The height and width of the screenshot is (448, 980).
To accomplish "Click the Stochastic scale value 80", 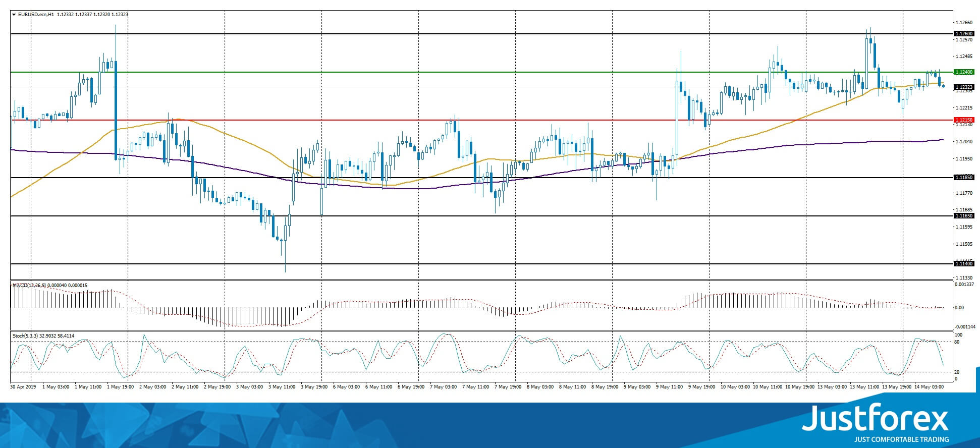I will pyautogui.click(x=957, y=342).
